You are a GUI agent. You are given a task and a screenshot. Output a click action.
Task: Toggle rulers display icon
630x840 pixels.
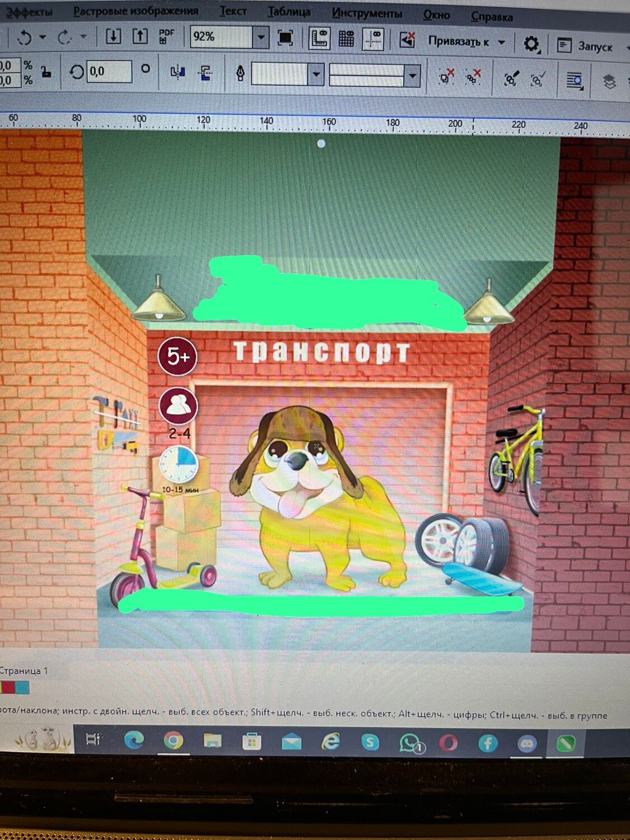coord(319,38)
